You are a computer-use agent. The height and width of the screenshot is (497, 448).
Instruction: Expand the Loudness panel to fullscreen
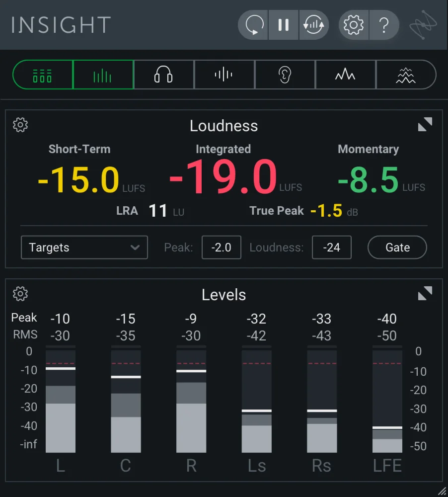click(x=425, y=124)
